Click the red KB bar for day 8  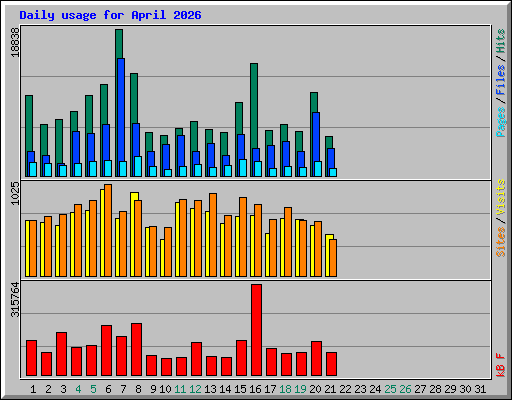tap(136, 349)
